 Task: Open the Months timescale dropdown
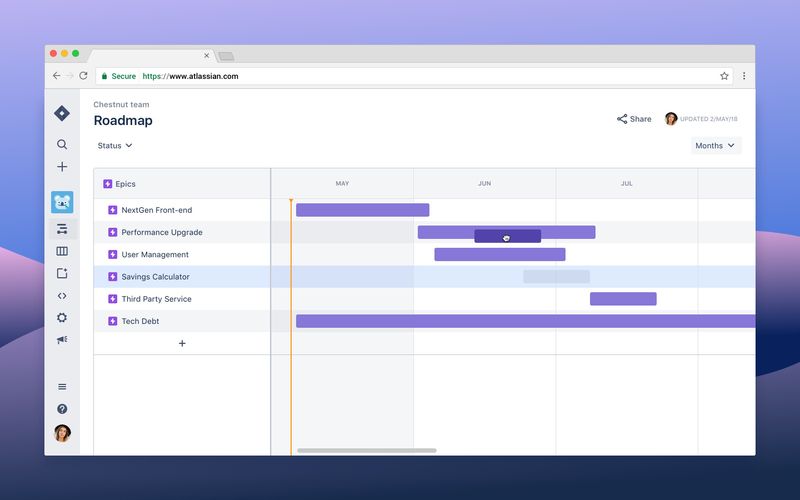(716, 145)
